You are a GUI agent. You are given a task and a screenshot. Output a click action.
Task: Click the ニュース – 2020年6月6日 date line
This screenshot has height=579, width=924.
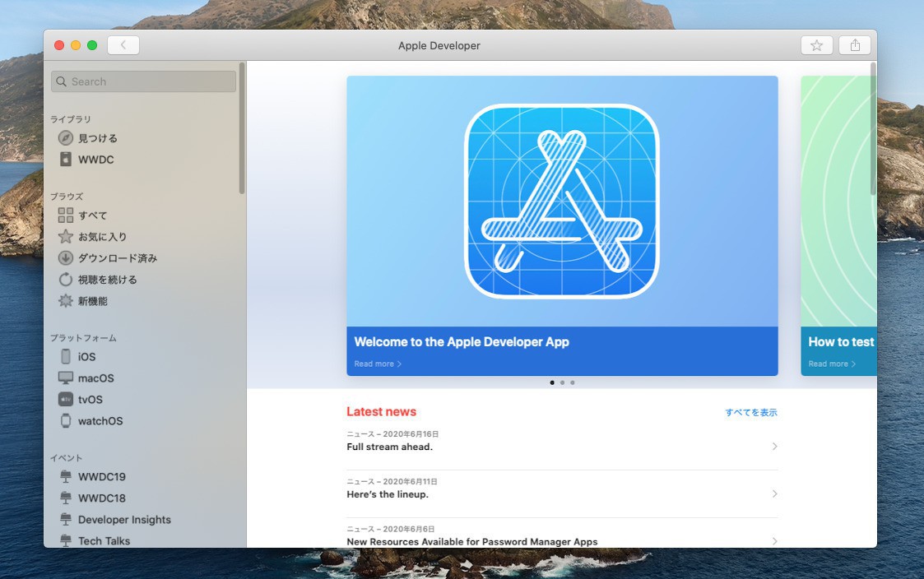point(391,529)
